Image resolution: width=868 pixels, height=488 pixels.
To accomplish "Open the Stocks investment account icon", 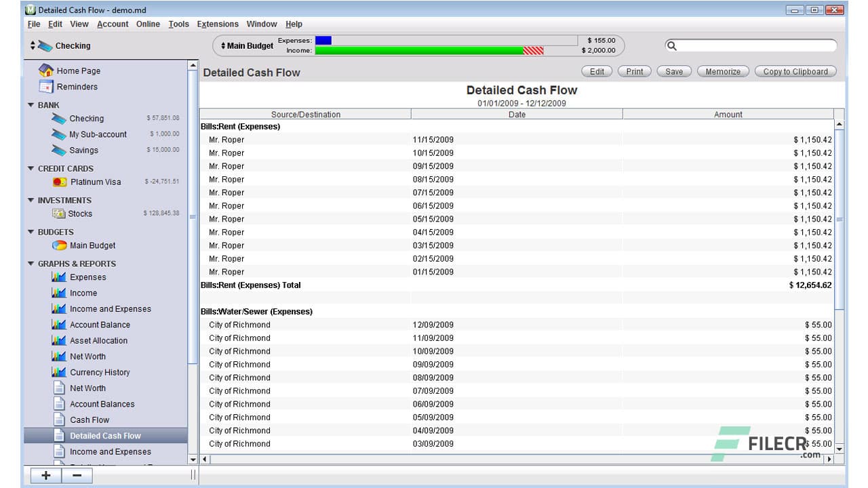I will (59, 213).
